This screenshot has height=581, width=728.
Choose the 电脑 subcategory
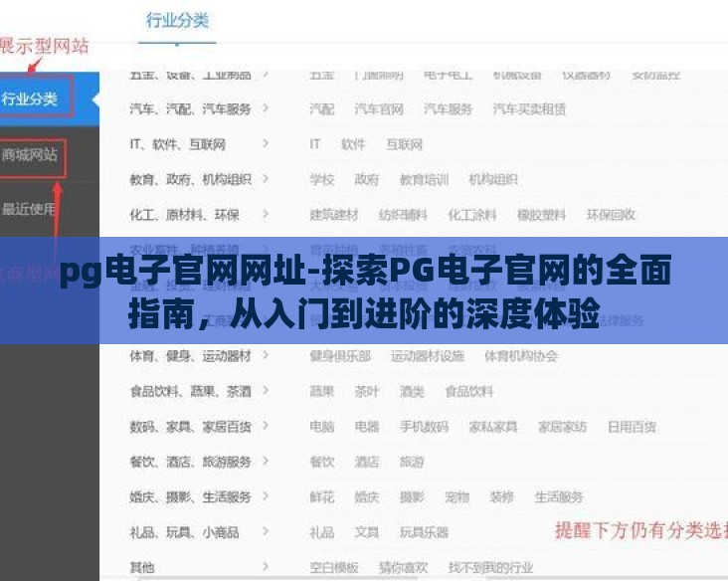[322, 427]
